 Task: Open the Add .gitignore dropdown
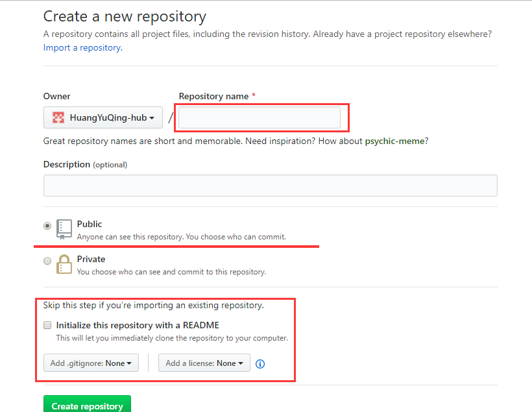click(x=90, y=363)
